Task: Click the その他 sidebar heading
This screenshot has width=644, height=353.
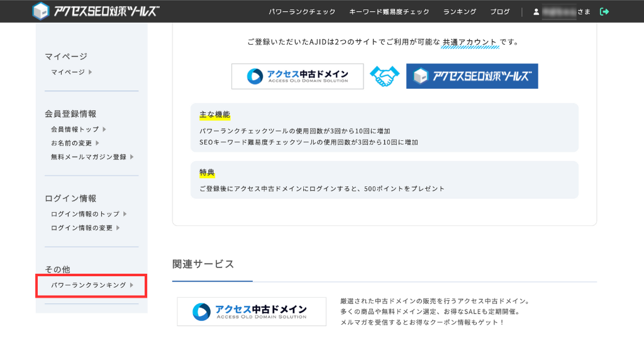Action: pyautogui.click(x=57, y=269)
